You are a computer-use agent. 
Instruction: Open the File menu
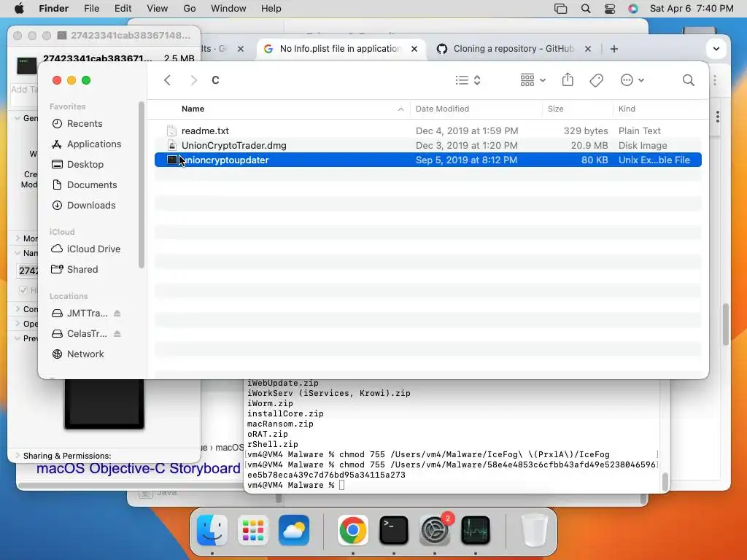pyautogui.click(x=91, y=9)
